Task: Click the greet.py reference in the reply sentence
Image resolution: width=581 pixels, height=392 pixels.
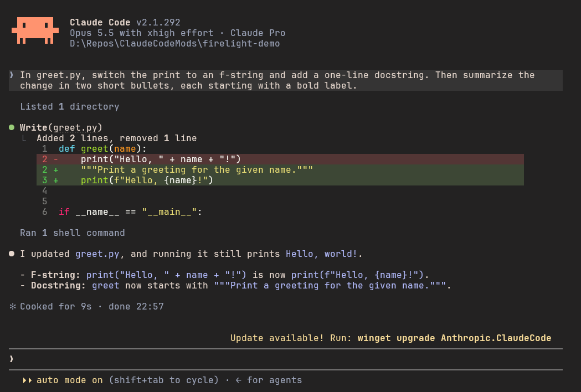Action: pyautogui.click(x=97, y=254)
